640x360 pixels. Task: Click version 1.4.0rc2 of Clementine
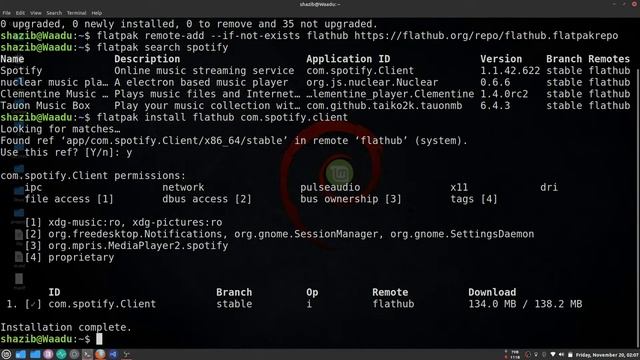tap(504, 94)
